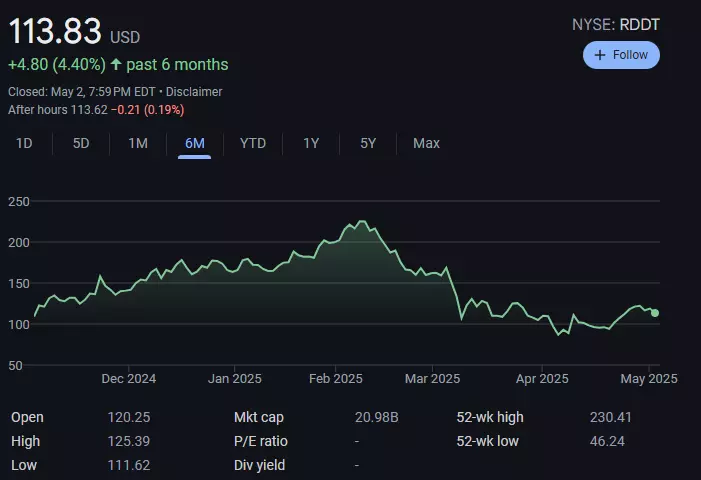Viewport: 701px width, 480px height.
Task: Click the Low value 111.62
Action: [129, 465]
